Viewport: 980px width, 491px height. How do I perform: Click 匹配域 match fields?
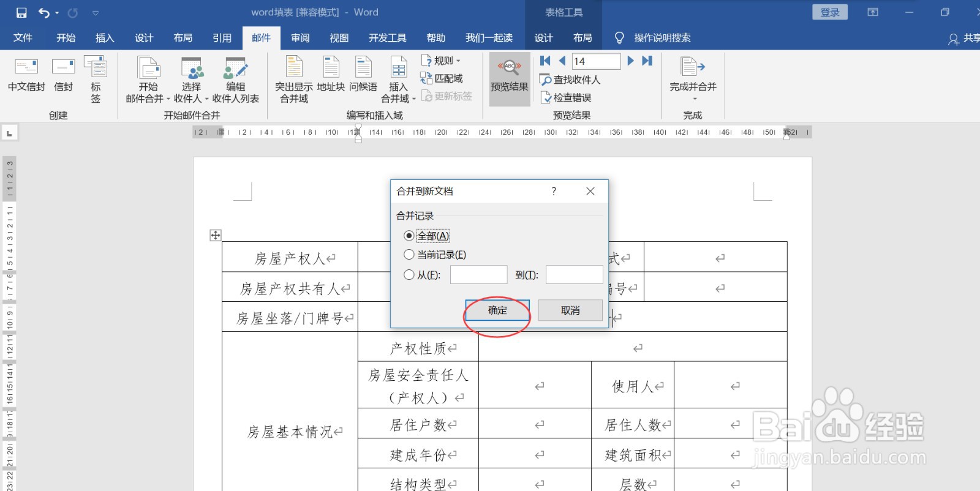pos(441,78)
